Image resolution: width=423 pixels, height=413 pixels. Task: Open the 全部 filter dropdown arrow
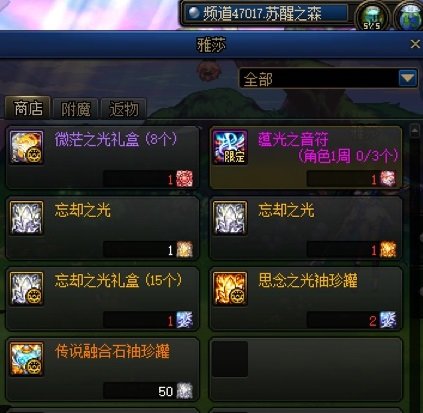(x=408, y=78)
